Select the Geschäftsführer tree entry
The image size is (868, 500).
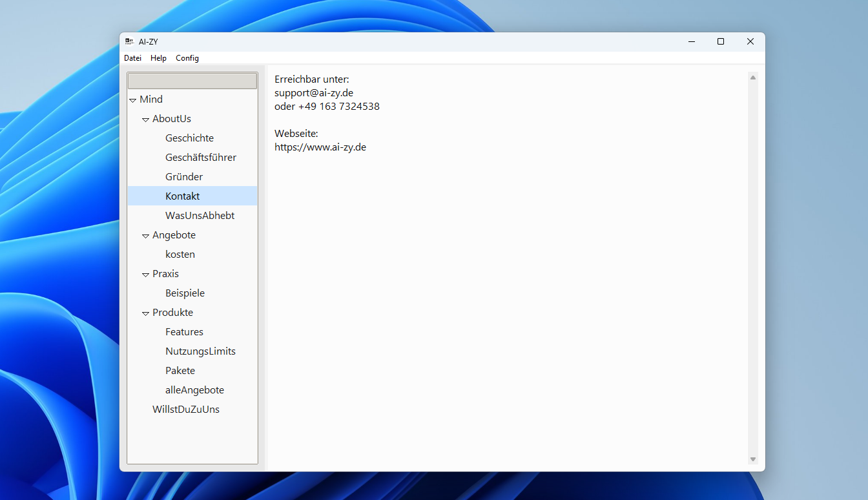click(200, 158)
